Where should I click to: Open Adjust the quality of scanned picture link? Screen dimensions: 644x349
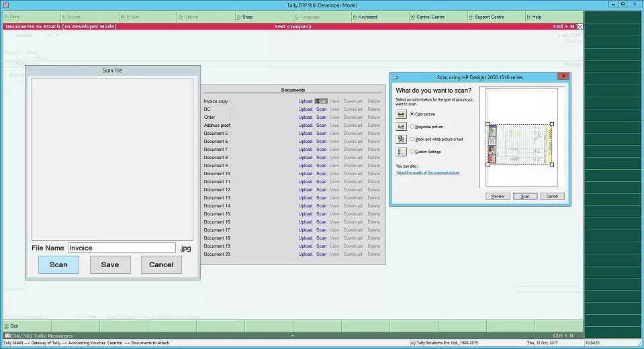(x=428, y=172)
